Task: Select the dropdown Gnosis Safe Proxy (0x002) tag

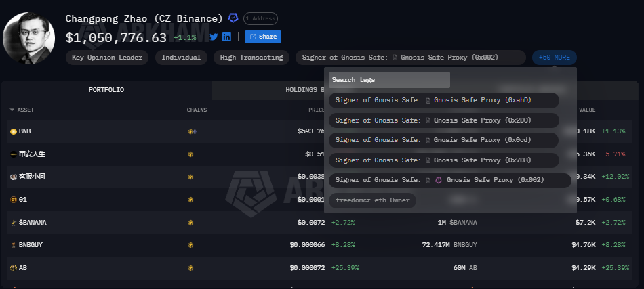Action: 450,180
